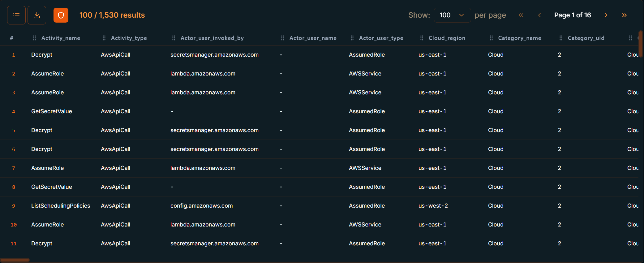
Task: Click the orange shield icon button
Action: click(x=61, y=15)
